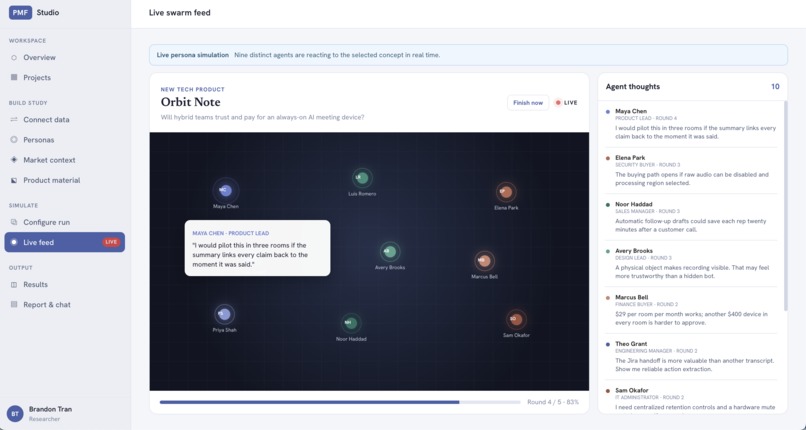The height and width of the screenshot is (430, 806).
Task: Click the Live persona simulation banner
Action: click(x=468, y=55)
